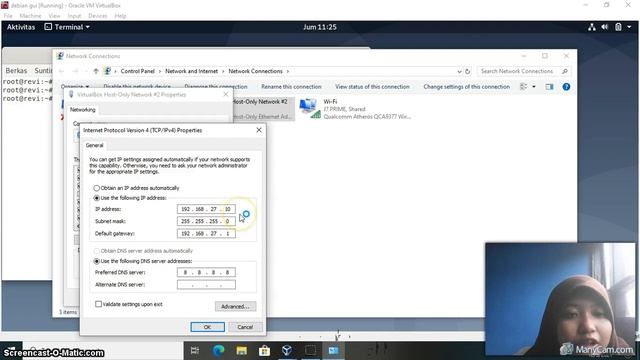This screenshot has height=360, width=640.
Task: Open the Organize dropdown menu
Action: click(75, 87)
